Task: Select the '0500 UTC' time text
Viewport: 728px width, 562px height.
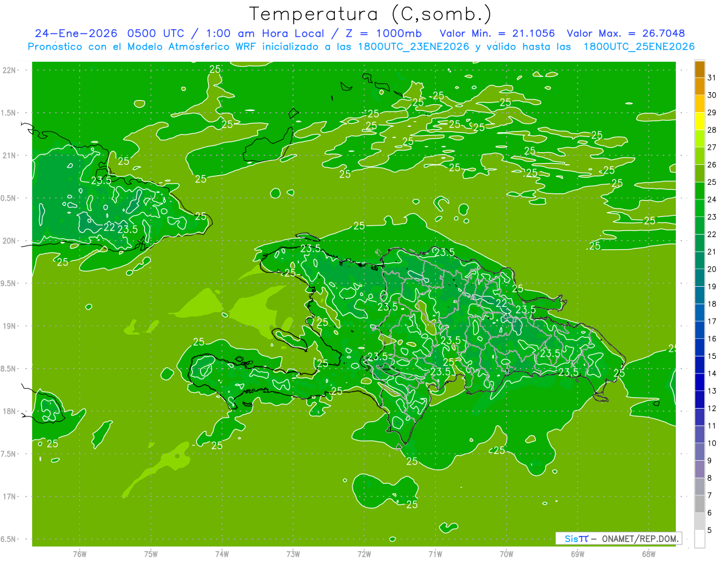Action: 157,33
